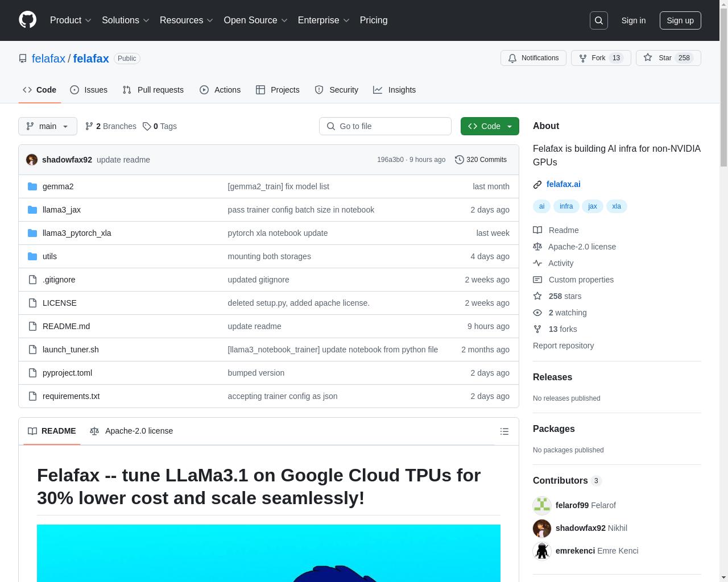
Task: Open the main branch selector dropdown
Action: pyautogui.click(x=48, y=126)
